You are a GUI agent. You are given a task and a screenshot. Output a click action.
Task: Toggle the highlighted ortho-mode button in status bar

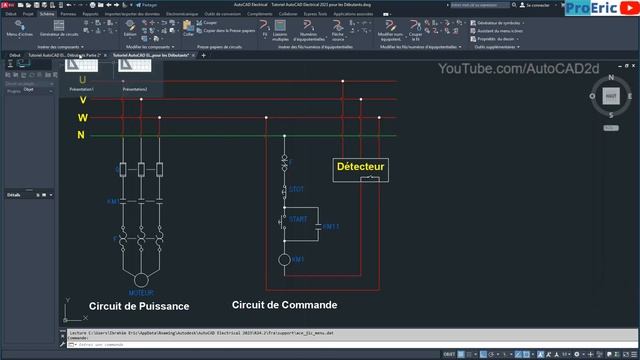[x=483, y=354]
